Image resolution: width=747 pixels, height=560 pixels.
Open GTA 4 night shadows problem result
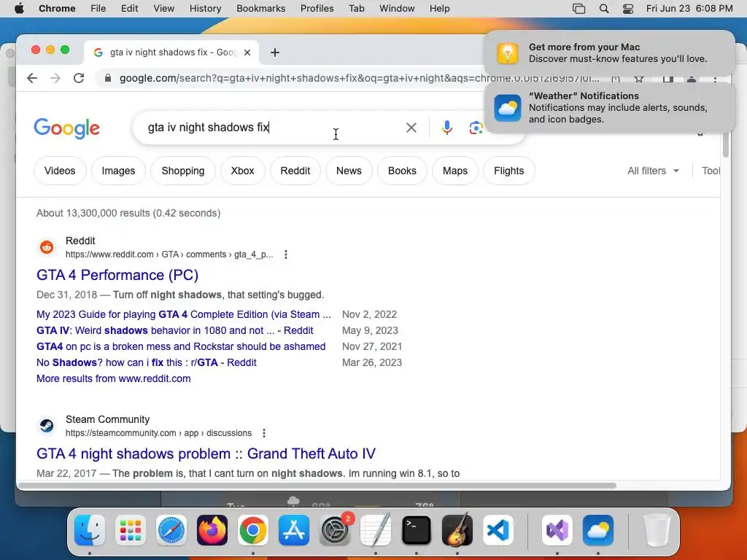point(206,454)
